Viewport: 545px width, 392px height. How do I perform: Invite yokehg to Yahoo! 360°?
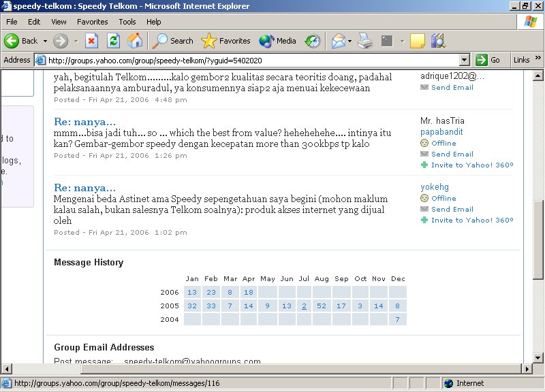(x=472, y=220)
